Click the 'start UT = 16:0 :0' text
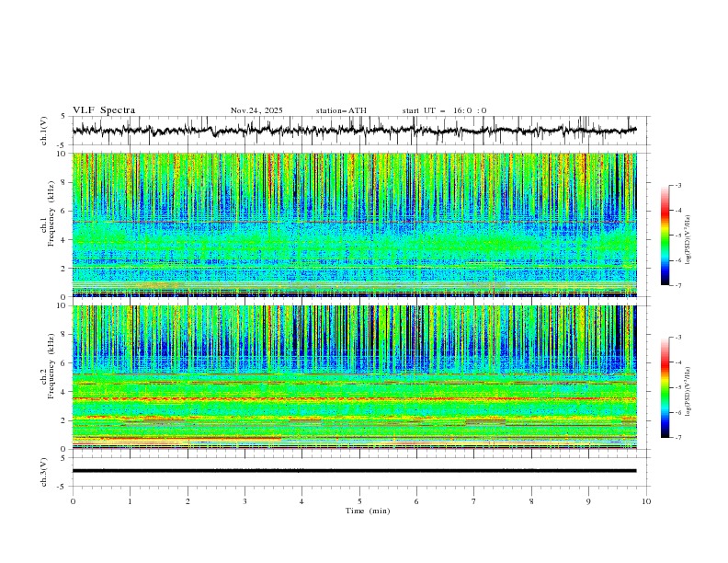 [444, 110]
